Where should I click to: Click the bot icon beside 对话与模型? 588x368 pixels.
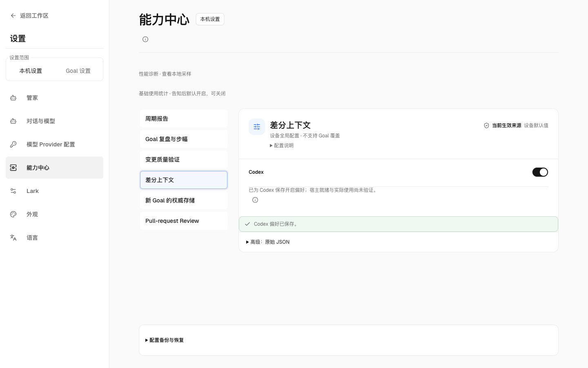(x=13, y=121)
